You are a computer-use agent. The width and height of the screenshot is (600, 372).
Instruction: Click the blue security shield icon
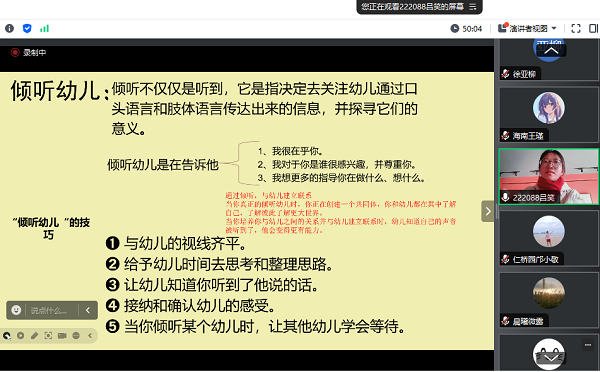(27, 28)
